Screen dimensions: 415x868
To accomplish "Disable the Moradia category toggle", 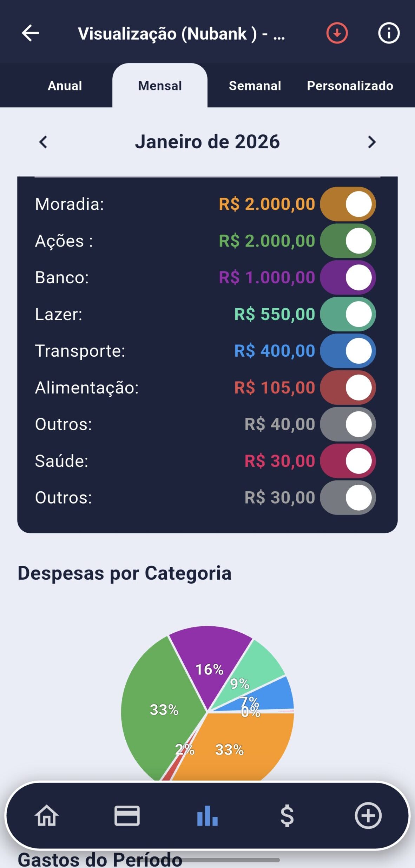I will 348,204.
